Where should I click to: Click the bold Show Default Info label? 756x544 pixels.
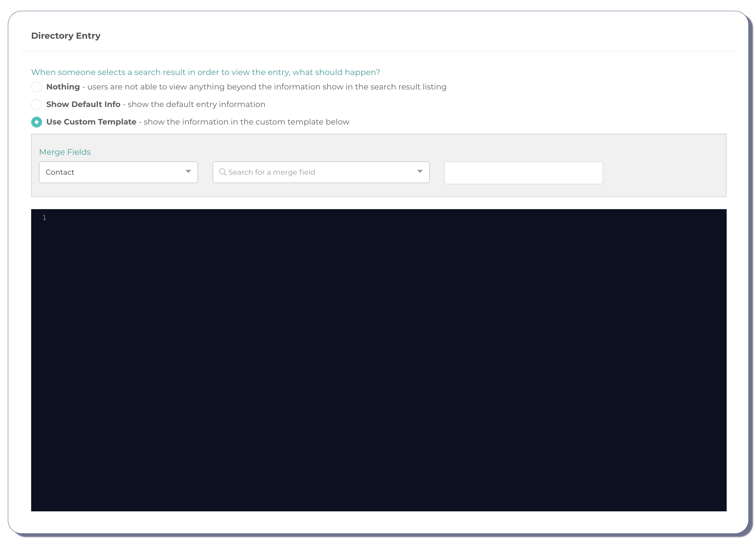tap(83, 104)
